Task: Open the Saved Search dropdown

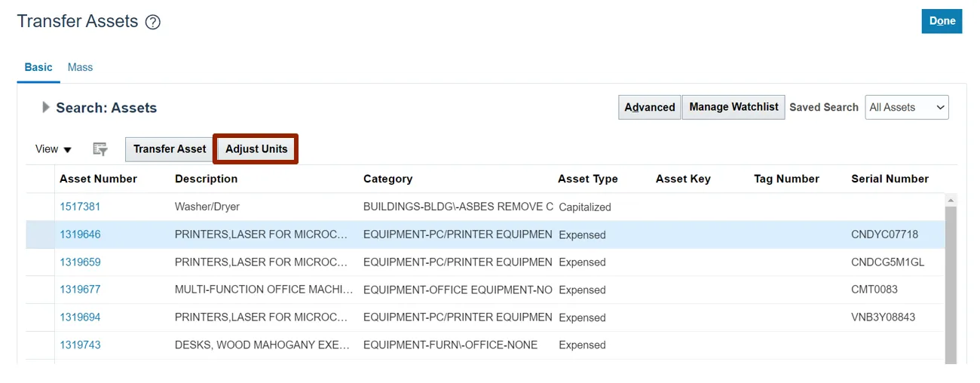Action: (906, 107)
